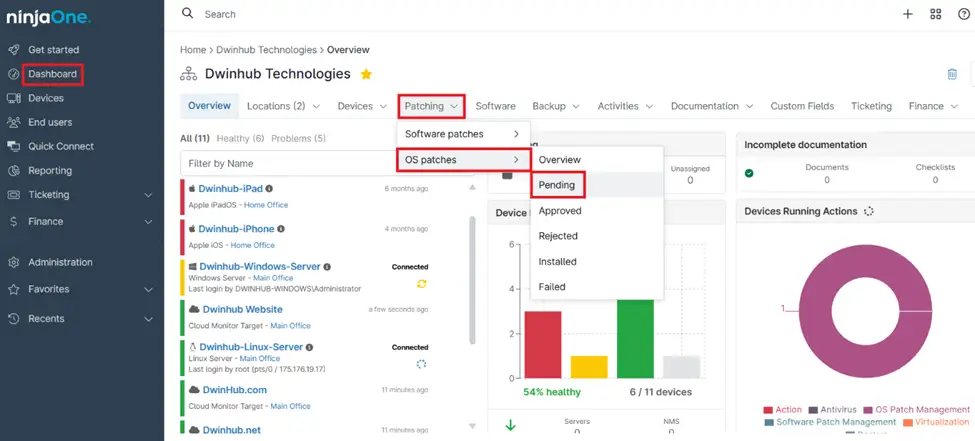Click the NinjaOne logo
Screen dimensions: 975x441
click(x=49, y=19)
